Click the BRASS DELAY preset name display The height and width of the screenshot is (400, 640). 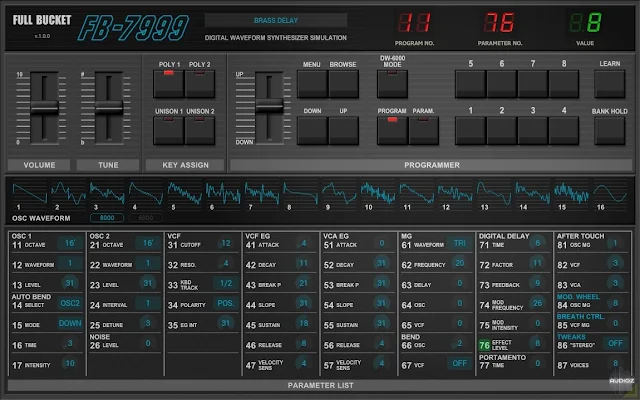click(x=276, y=20)
